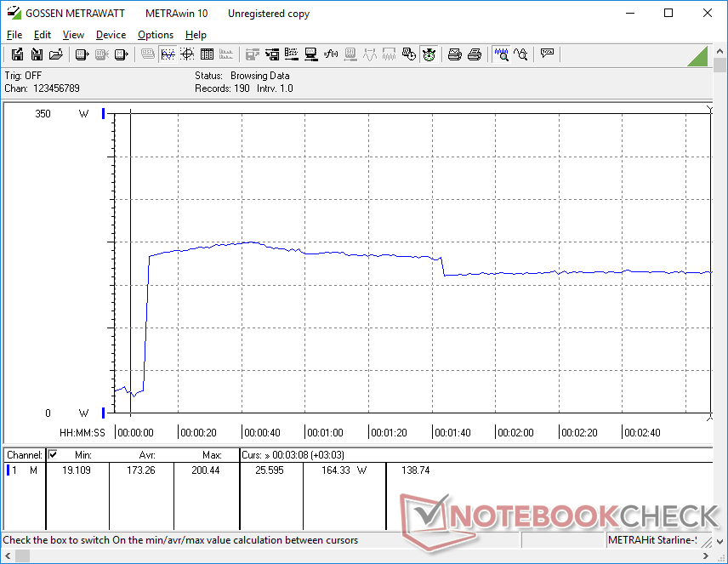
Task: Click the blue channel marker beside 0 W
Action: click(x=104, y=413)
